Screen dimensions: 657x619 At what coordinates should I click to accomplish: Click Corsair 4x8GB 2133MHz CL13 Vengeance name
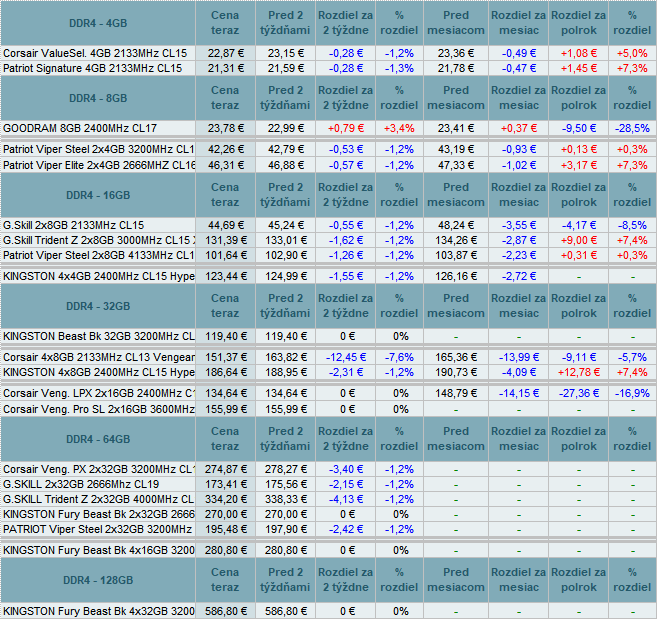(x=99, y=357)
